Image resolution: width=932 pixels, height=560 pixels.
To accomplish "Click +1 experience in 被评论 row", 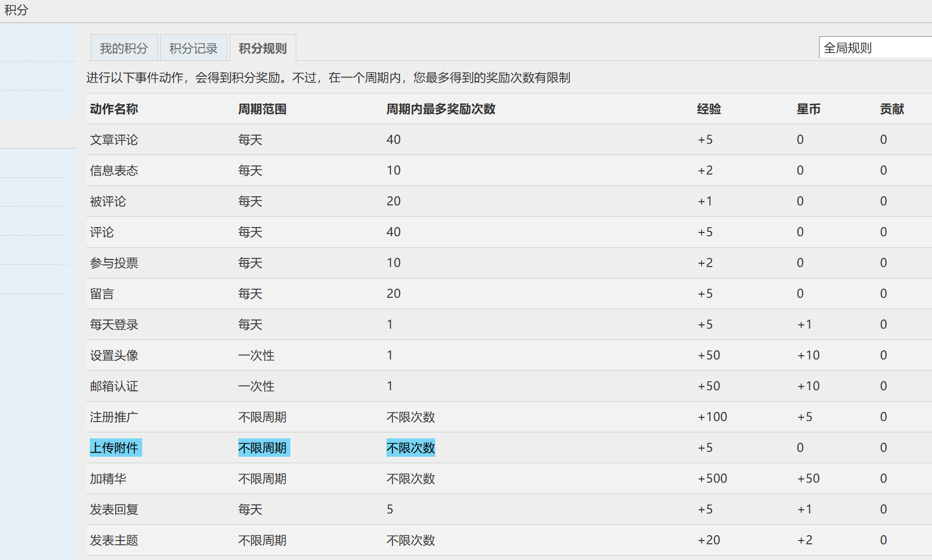I will pyautogui.click(x=705, y=201).
